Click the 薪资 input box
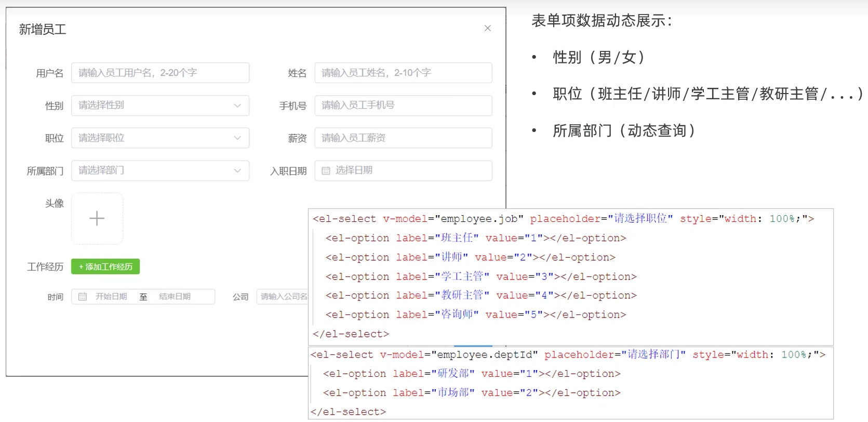The height and width of the screenshot is (422, 868). pos(403,138)
